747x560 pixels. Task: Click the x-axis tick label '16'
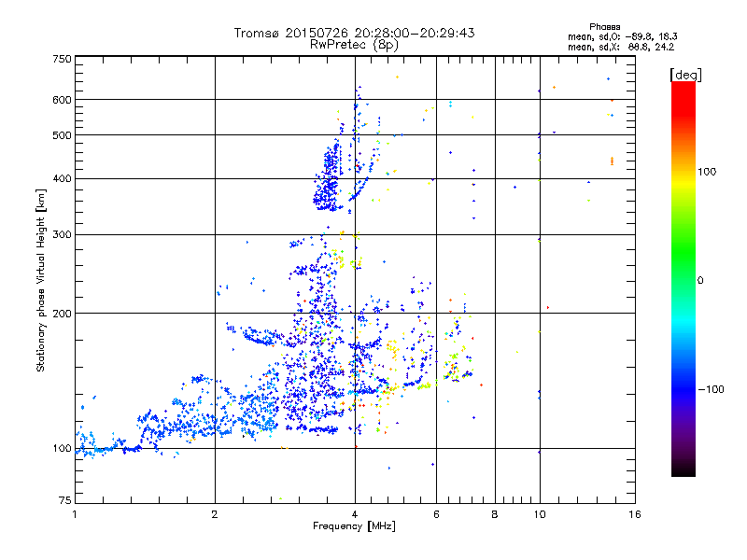click(x=635, y=514)
